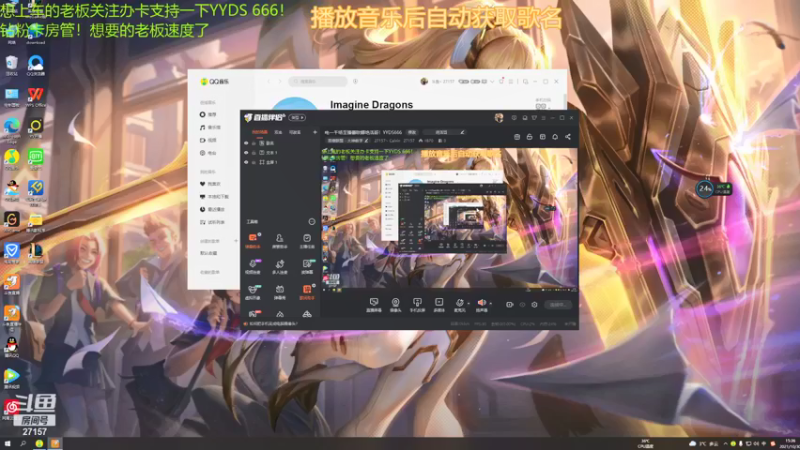Share the live room via share icon
800x450 pixels.
(x=568, y=137)
